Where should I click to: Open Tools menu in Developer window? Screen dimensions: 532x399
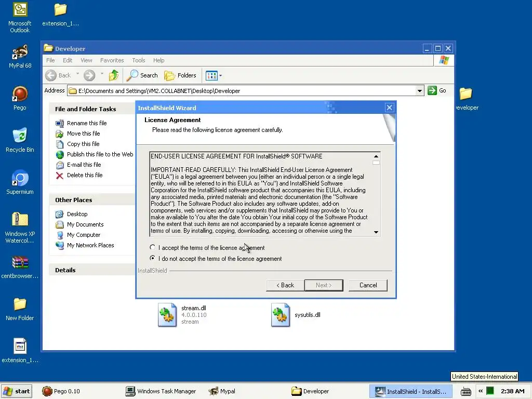[x=138, y=60]
